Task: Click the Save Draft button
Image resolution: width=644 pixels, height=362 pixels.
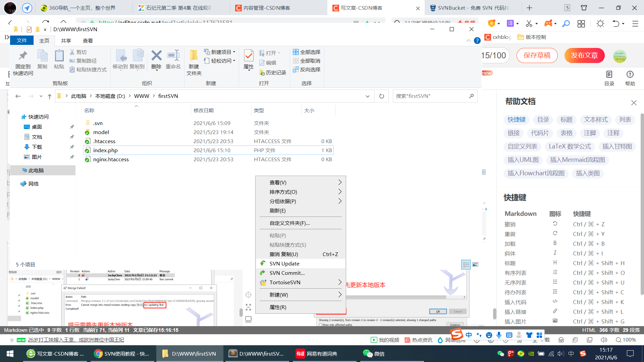Action: (537, 55)
